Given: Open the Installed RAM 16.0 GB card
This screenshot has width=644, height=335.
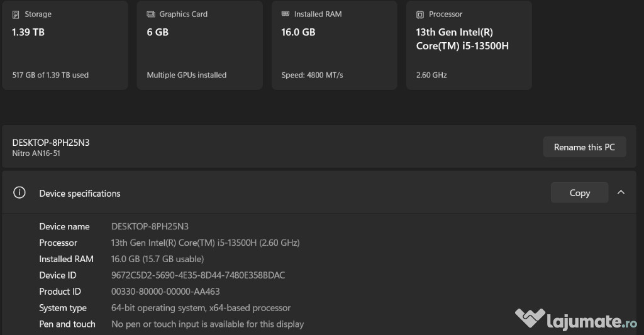Looking at the screenshot, I should 335,45.
